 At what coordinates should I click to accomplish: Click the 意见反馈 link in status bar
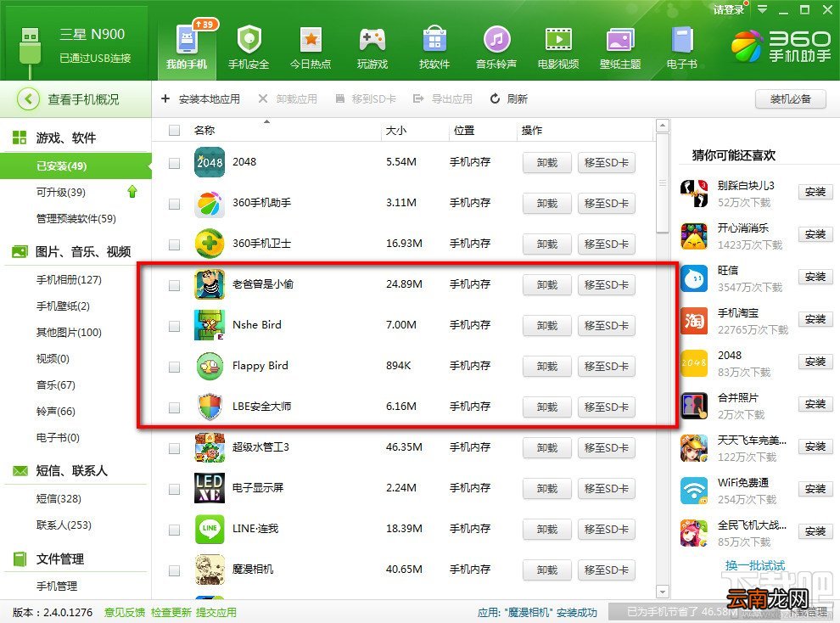click(125, 612)
